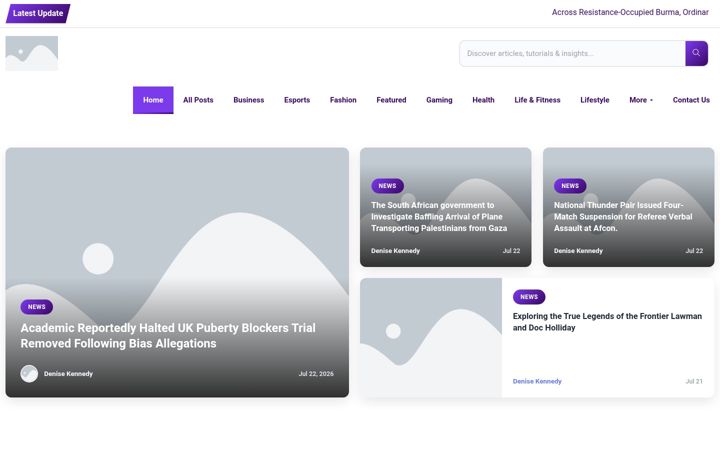Screen dimensions: 720x450
Task: Open the Lifestyle category in the navigation
Action: click(x=595, y=100)
